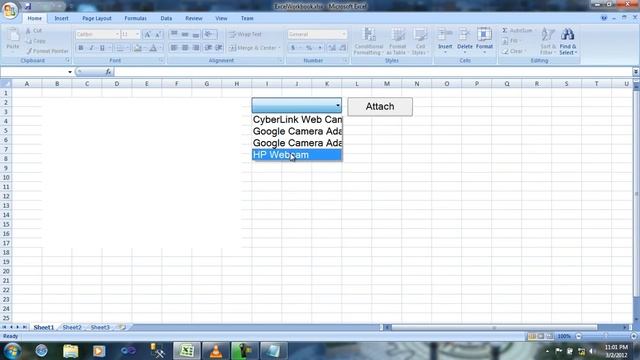The height and width of the screenshot is (360, 640).
Task: Click the Comma Style icon
Action: 320,48
